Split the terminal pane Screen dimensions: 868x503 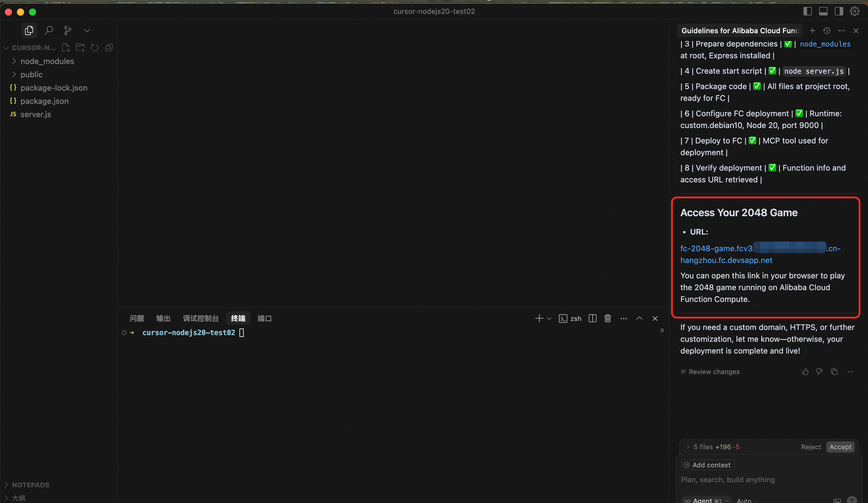(592, 318)
